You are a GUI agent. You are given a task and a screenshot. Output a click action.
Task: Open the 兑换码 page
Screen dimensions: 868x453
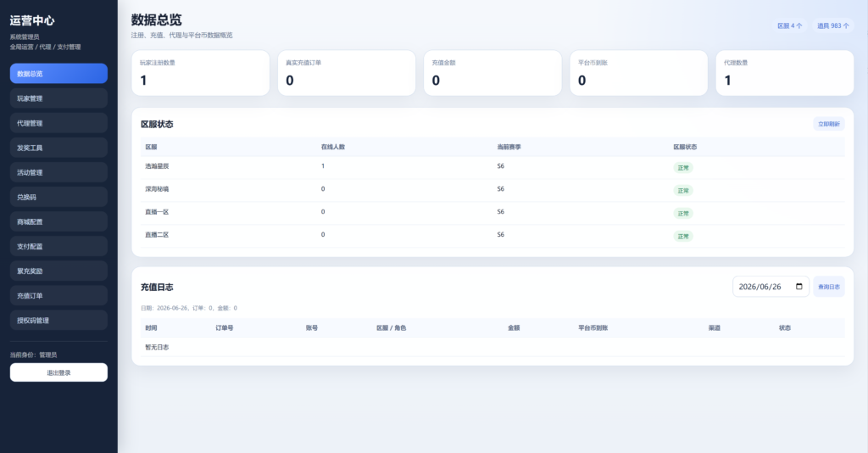(58, 197)
